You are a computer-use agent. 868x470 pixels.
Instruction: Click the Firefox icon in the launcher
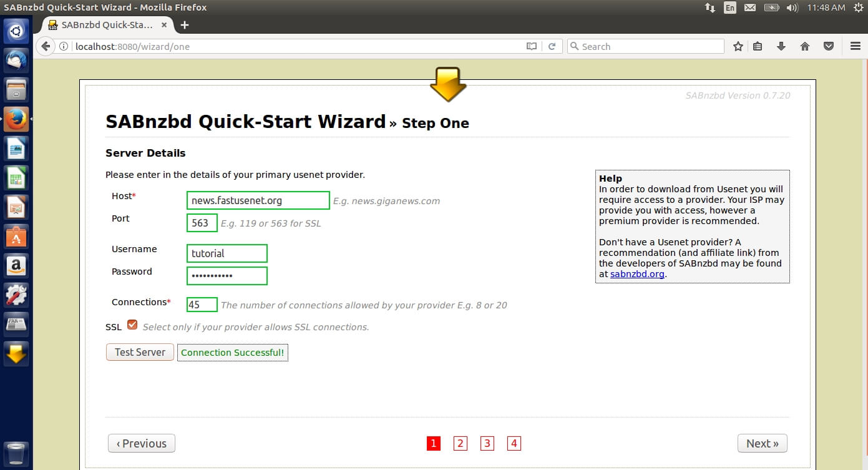point(16,119)
